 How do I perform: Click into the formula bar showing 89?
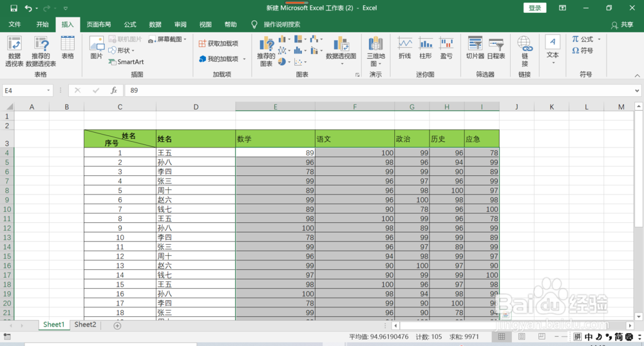pyautogui.click(x=378, y=90)
